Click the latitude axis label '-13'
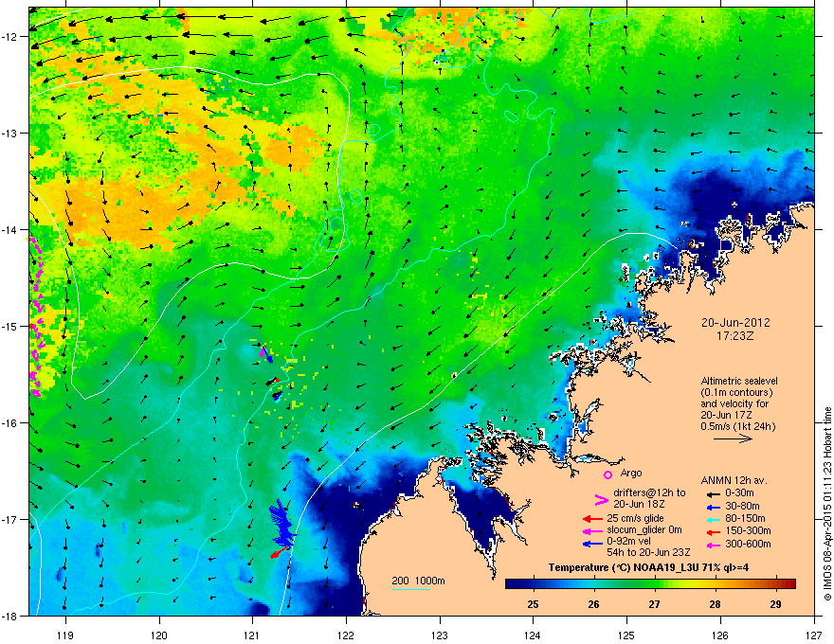The image size is (834, 644). point(10,133)
